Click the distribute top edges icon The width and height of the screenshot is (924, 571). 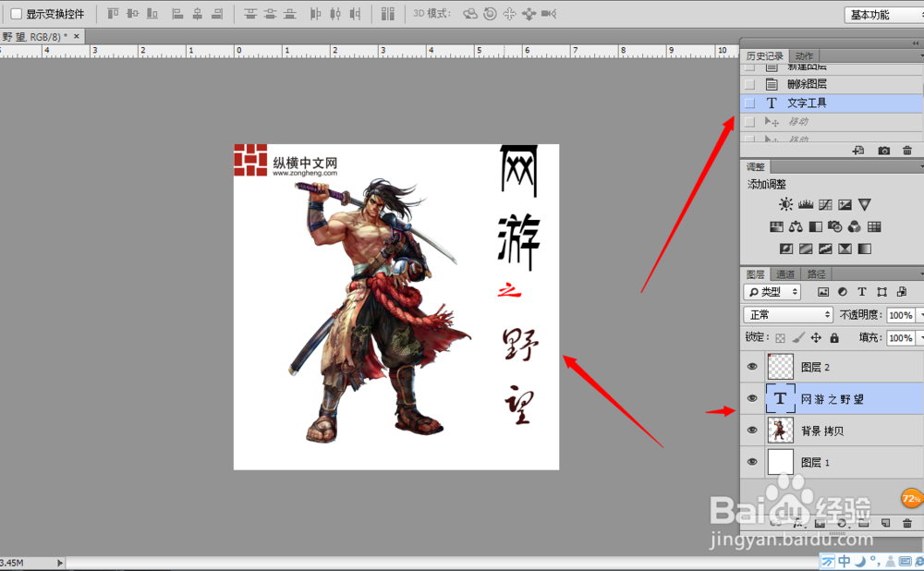(250, 14)
